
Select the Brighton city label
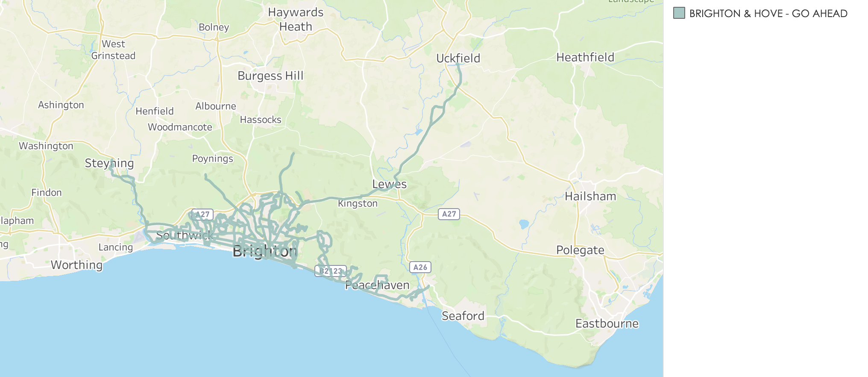click(265, 251)
